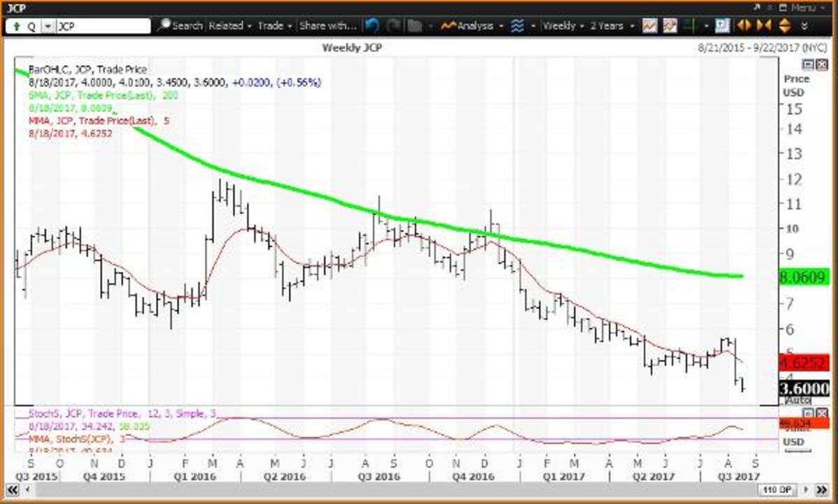Expand the toolbar overflow double chevron
This screenshot has width=838, height=504.
click(x=804, y=27)
